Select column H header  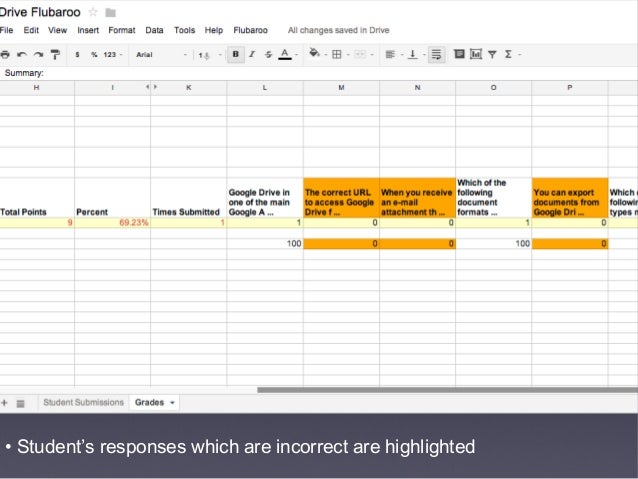point(37,87)
